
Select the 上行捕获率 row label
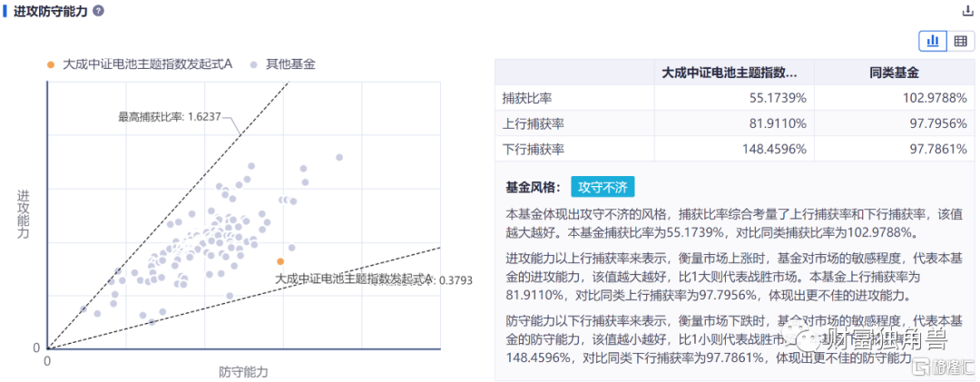click(534, 123)
